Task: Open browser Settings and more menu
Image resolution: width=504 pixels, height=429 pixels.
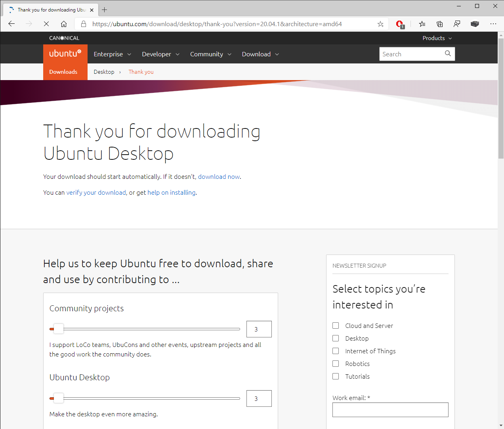Action: [493, 24]
